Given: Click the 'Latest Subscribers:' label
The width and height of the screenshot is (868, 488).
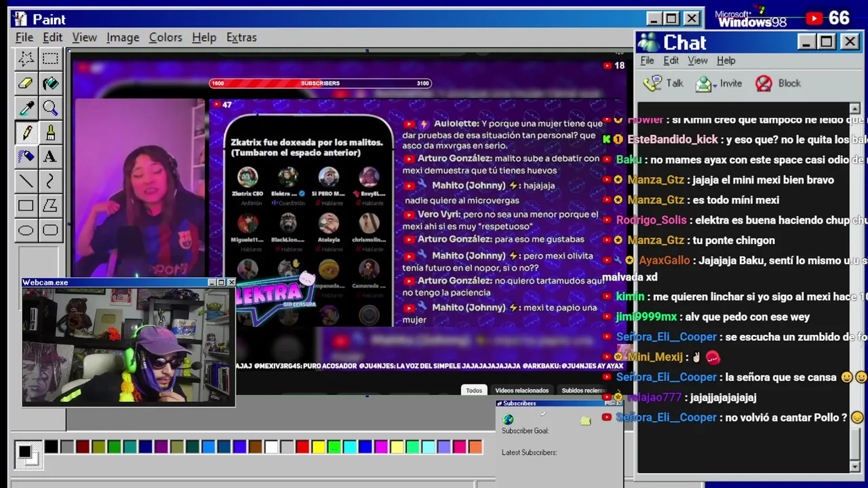Looking at the screenshot, I should pyautogui.click(x=529, y=453).
